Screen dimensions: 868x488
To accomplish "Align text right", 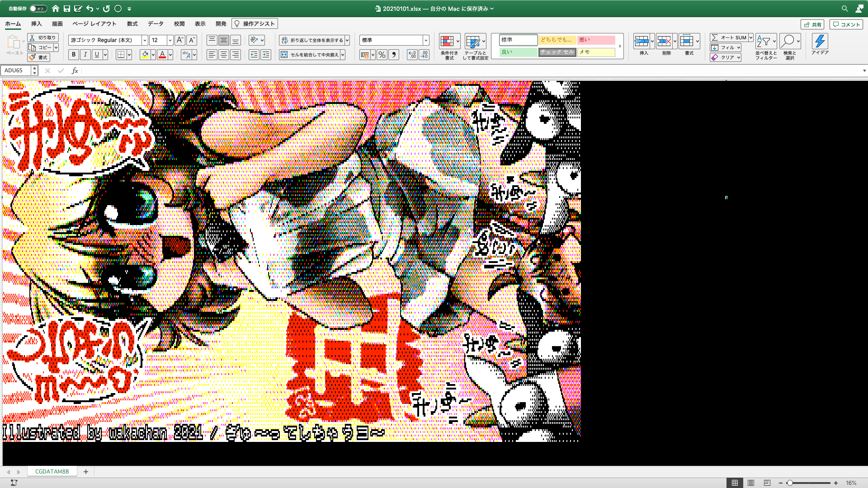I will 235,55.
